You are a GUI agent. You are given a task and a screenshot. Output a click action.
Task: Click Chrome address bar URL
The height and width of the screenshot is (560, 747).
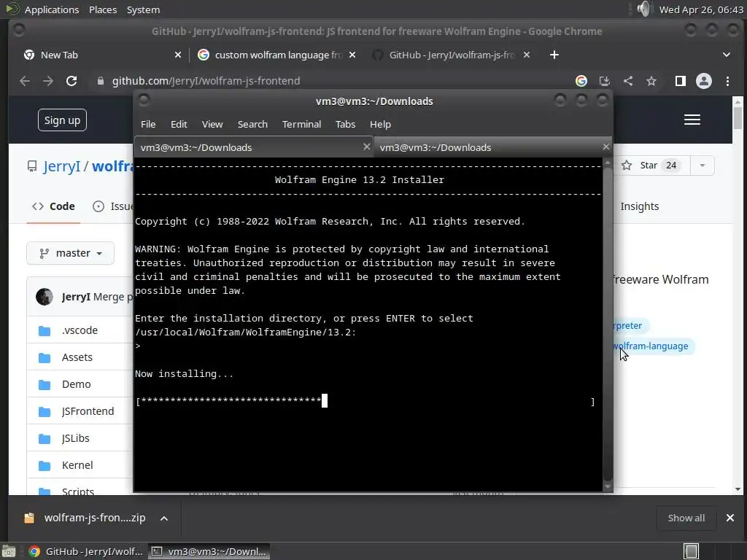click(206, 81)
